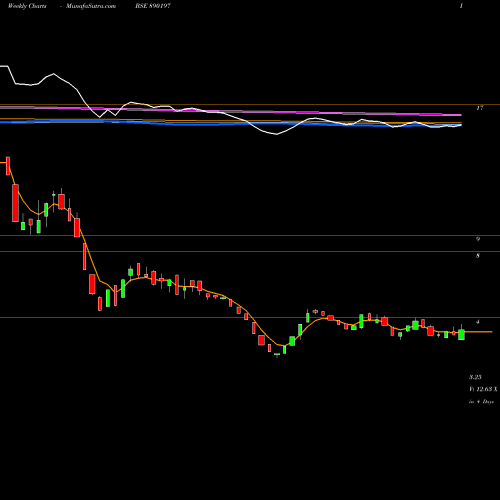
Task: Click the first red candlestick at the far left
Action: coord(8,166)
